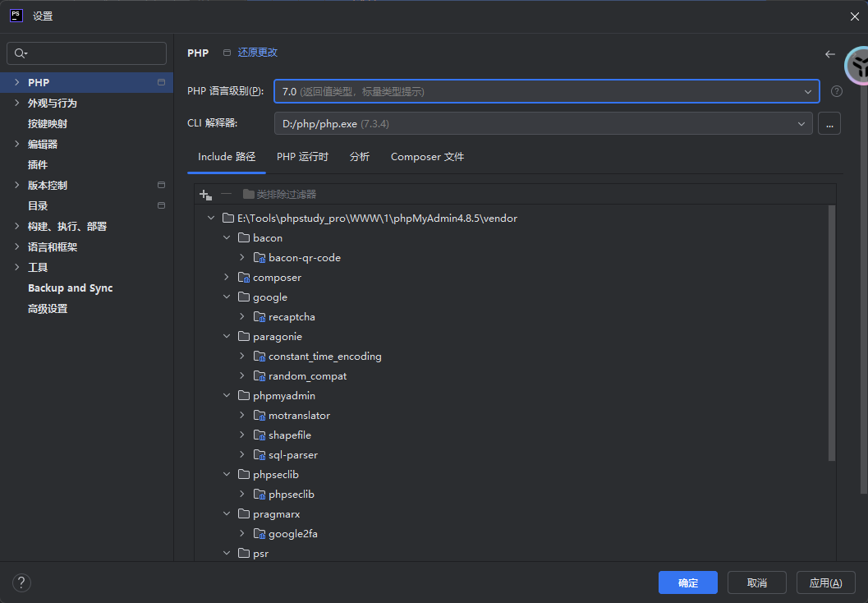Open the 插件 settings page
The height and width of the screenshot is (603, 868).
(x=38, y=164)
